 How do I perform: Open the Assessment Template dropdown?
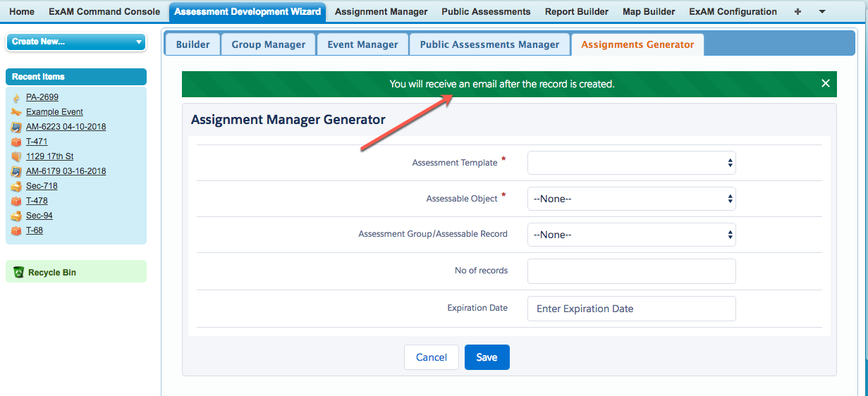[x=631, y=163]
